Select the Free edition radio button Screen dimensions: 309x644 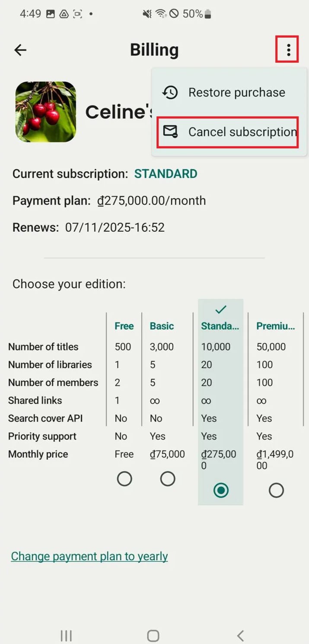124,479
